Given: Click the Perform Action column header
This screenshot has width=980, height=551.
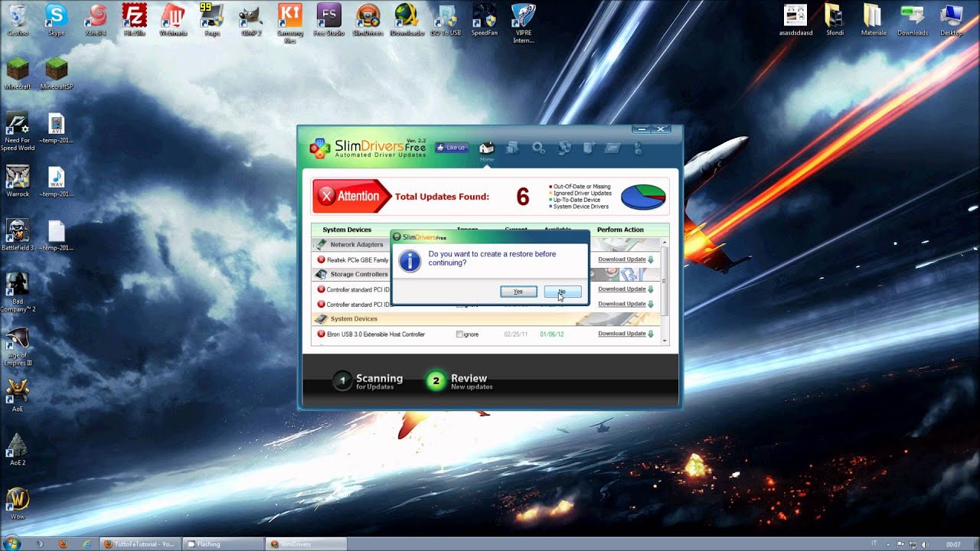Looking at the screenshot, I should (620, 230).
